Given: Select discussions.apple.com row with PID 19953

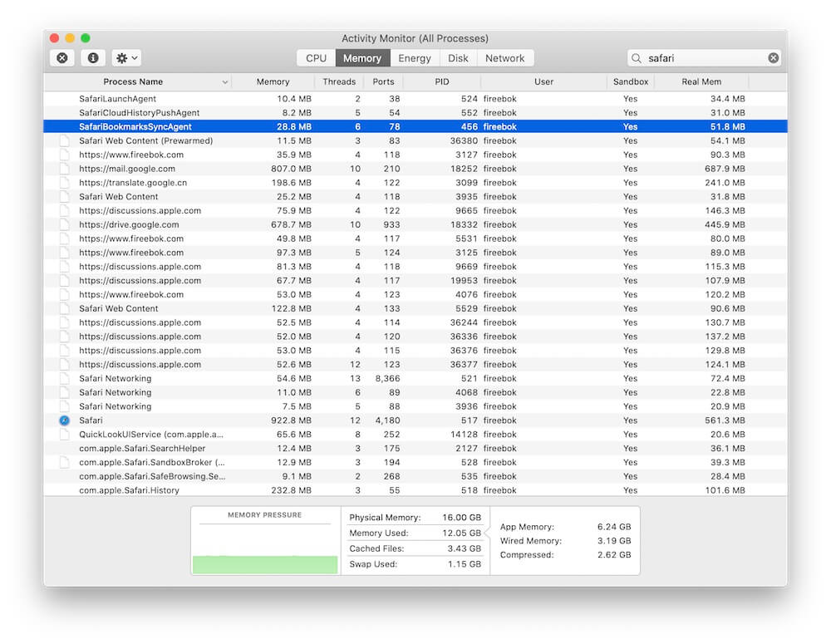Looking at the screenshot, I should (x=415, y=280).
